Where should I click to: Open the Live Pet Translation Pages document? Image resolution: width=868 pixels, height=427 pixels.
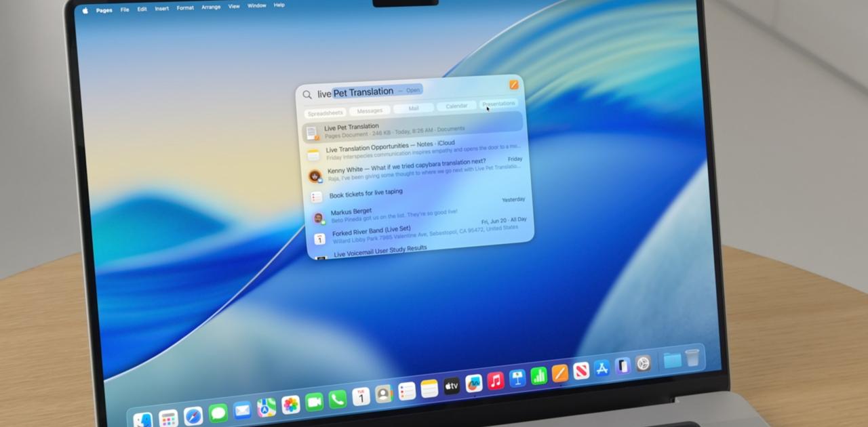pos(412,127)
